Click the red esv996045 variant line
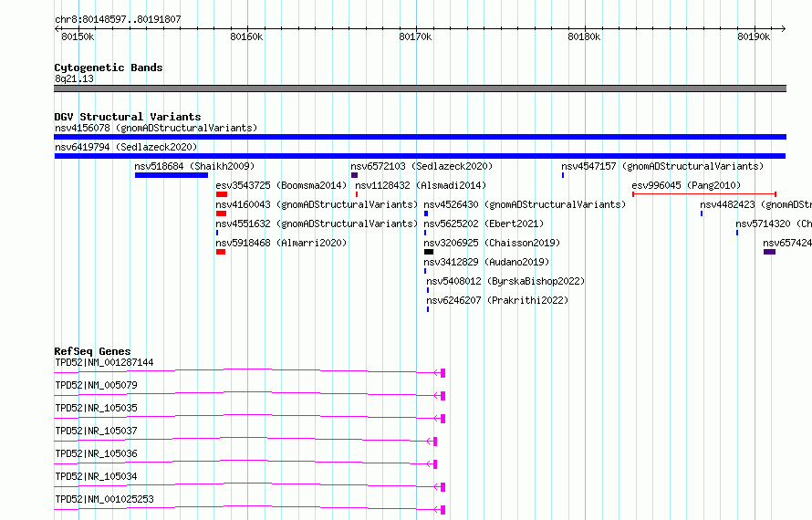This screenshot has width=812, height=520. 704,194
